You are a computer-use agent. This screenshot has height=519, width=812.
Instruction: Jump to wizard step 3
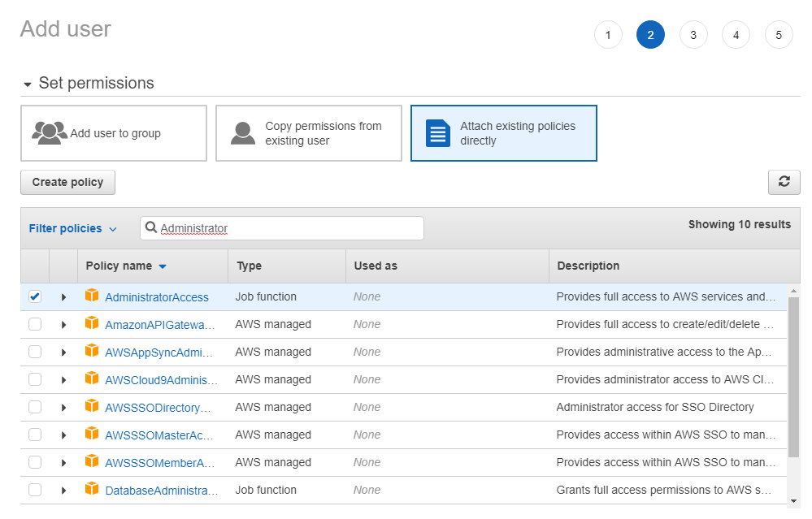(693, 35)
